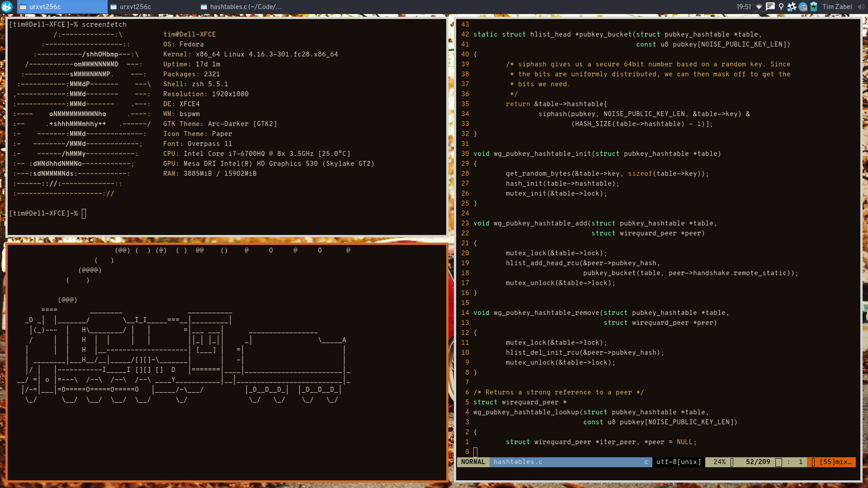Click the hashtables.c filename in vim statusline

coord(518,462)
